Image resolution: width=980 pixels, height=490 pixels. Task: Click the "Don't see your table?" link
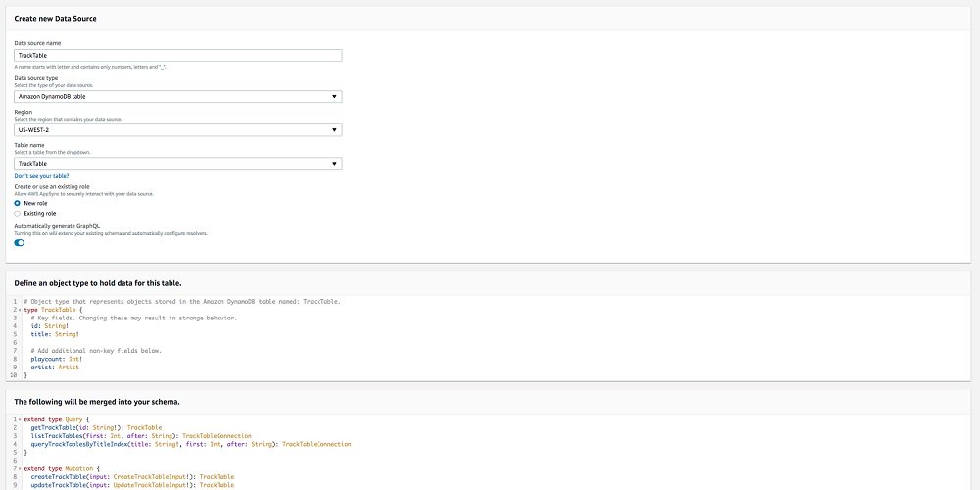pyautogui.click(x=41, y=176)
